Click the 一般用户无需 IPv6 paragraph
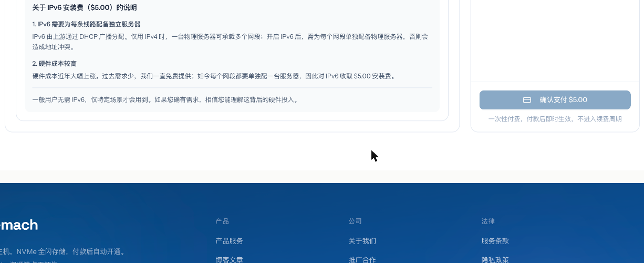The image size is (644, 263). tap(166, 99)
